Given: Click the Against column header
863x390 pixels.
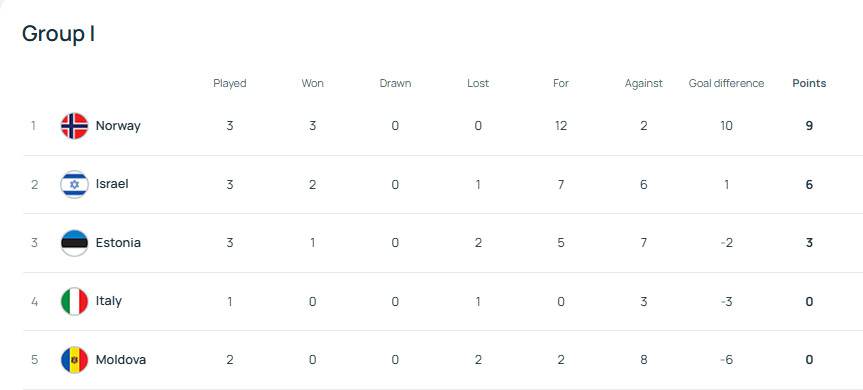Looking at the screenshot, I should (643, 84).
